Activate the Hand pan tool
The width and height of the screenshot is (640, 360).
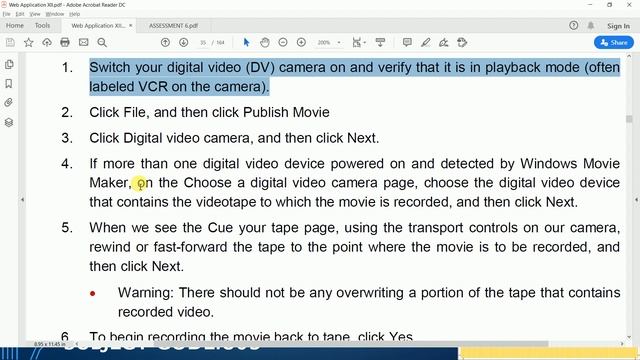265,42
